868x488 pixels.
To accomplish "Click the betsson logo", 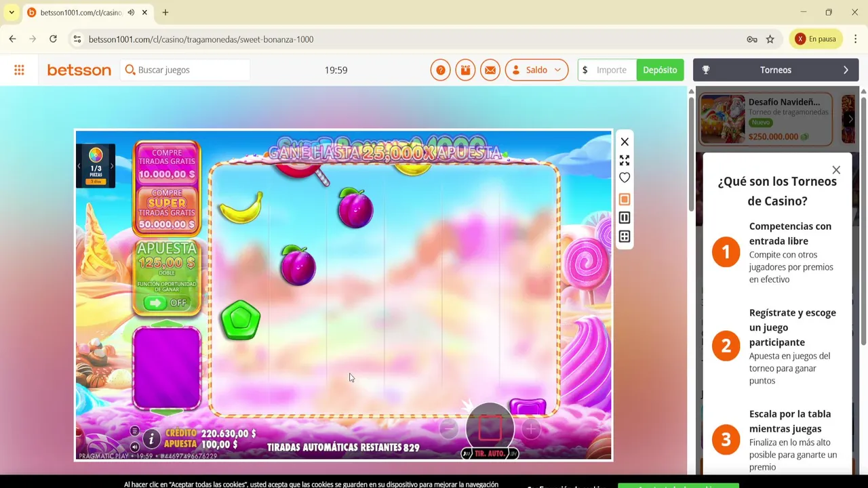I will click(x=79, y=70).
